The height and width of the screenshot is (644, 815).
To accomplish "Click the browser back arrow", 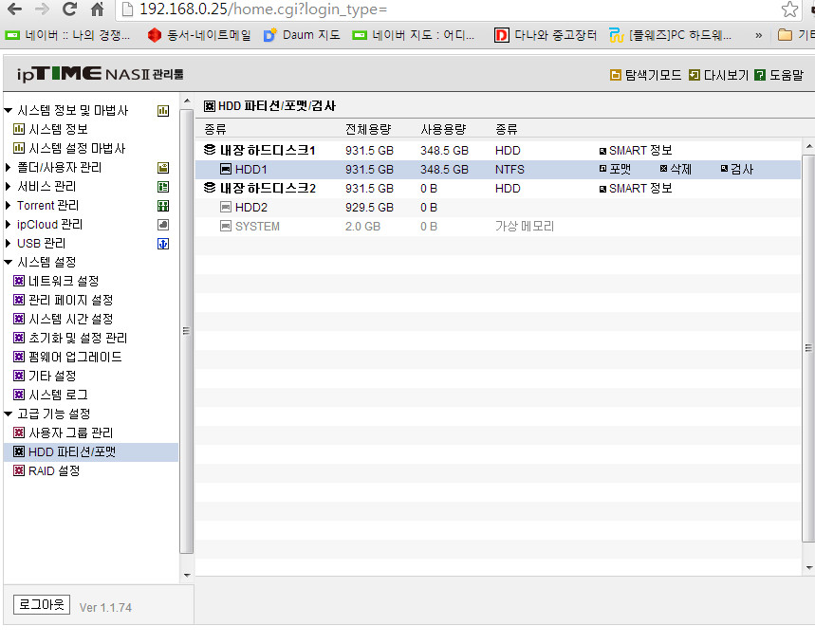I will point(14,9).
